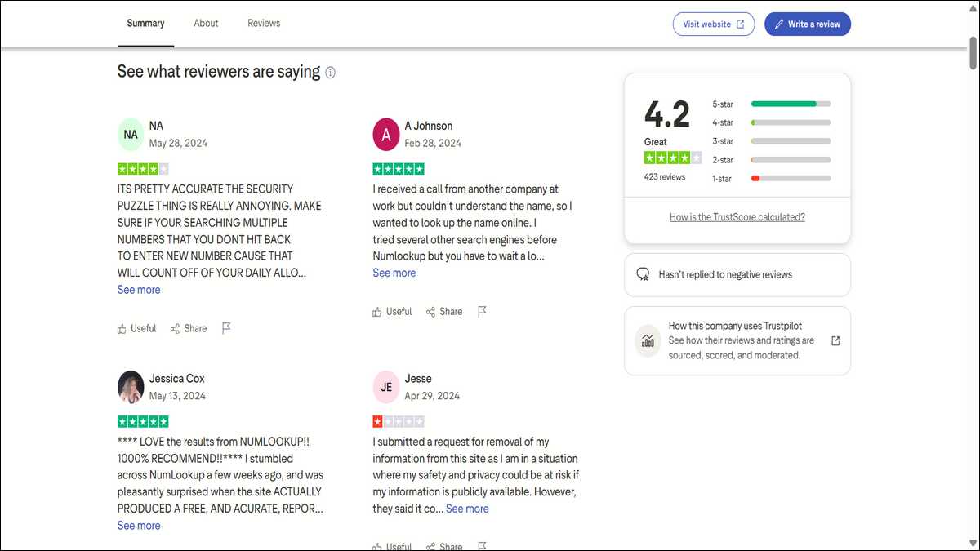Image resolution: width=980 pixels, height=551 pixels.
Task: Open the Reviews tab
Action: point(264,24)
